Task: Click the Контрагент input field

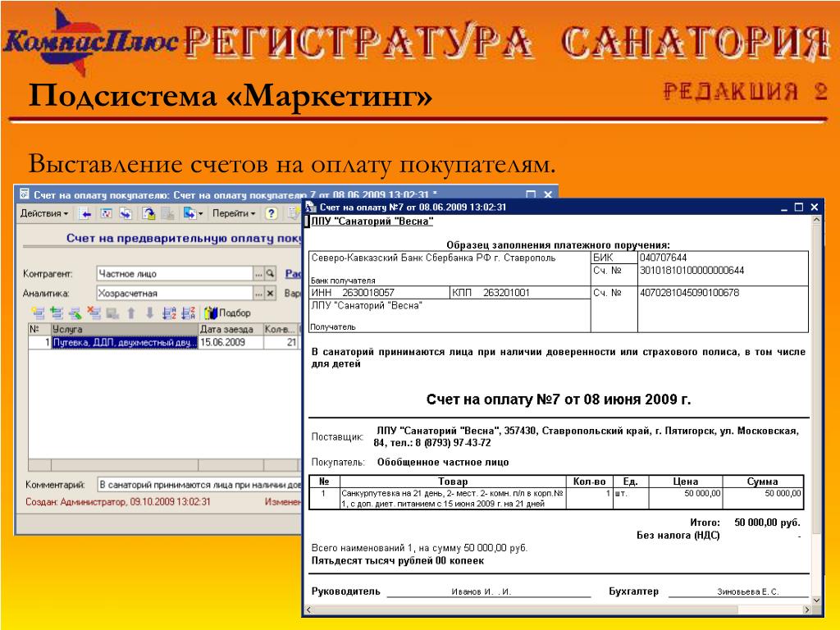Action: click(x=175, y=274)
